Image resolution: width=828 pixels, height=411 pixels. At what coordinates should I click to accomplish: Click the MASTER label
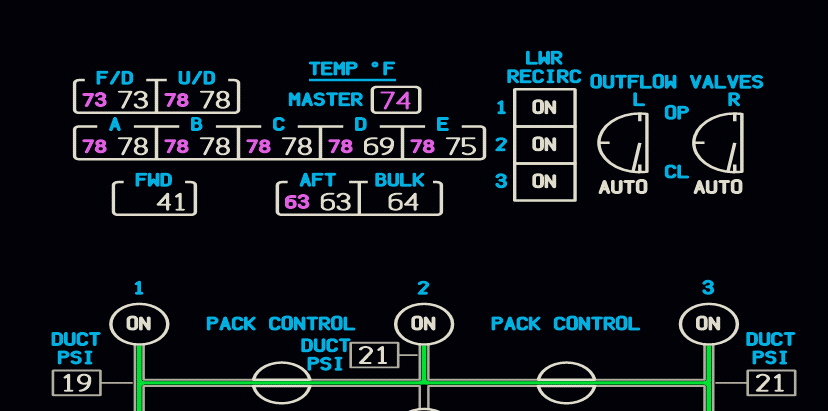(326, 99)
